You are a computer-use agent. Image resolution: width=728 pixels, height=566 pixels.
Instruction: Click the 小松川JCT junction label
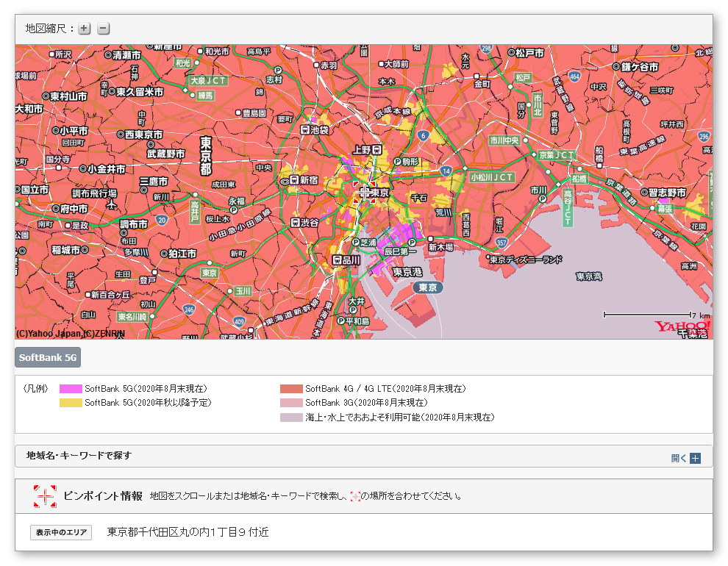pos(492,177)
